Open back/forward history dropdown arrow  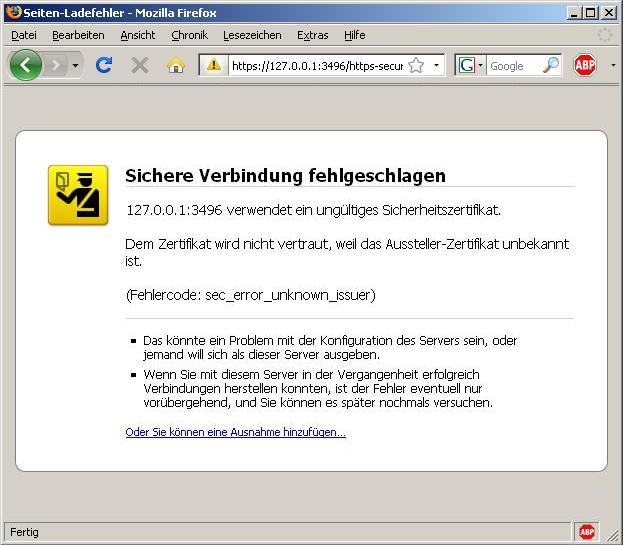76,66
